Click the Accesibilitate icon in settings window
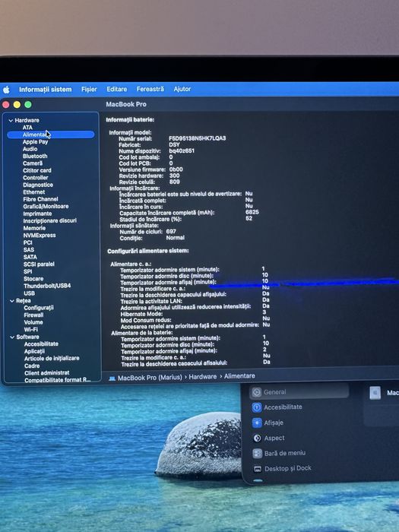The height and width of the screenshot is (532, 399). tap(257, 407)
